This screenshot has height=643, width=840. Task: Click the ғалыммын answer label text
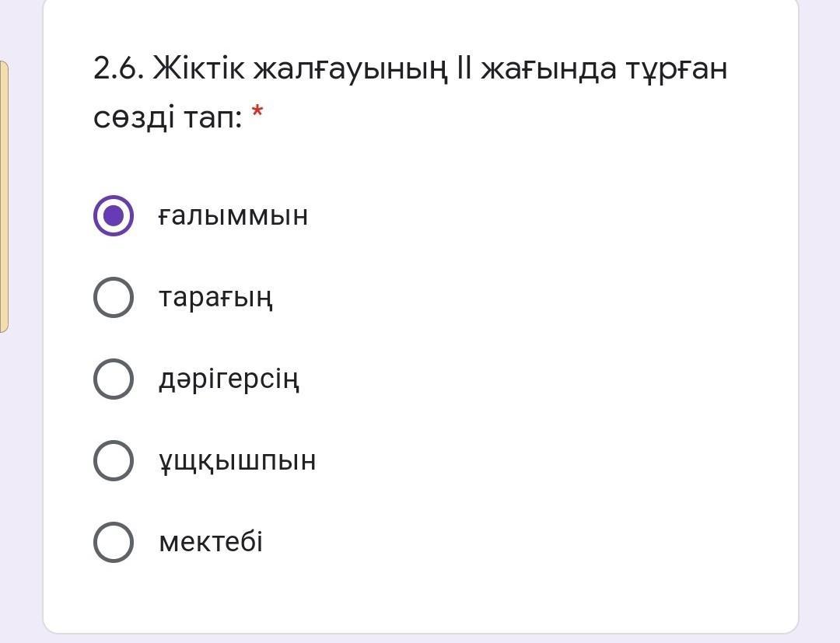tap(233, 215)
